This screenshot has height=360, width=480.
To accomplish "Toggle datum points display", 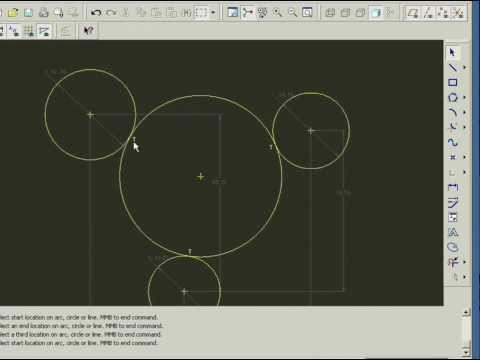I will click(443, 13).
